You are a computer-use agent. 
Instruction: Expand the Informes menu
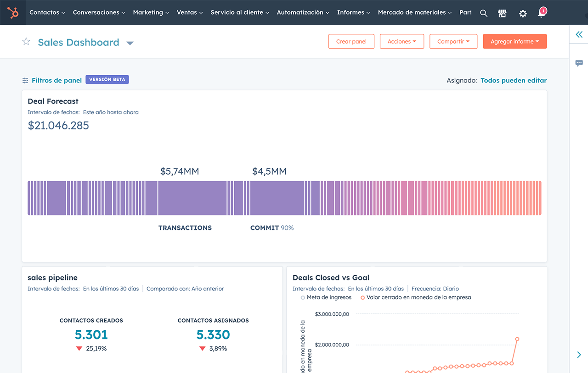coord(353,12)
